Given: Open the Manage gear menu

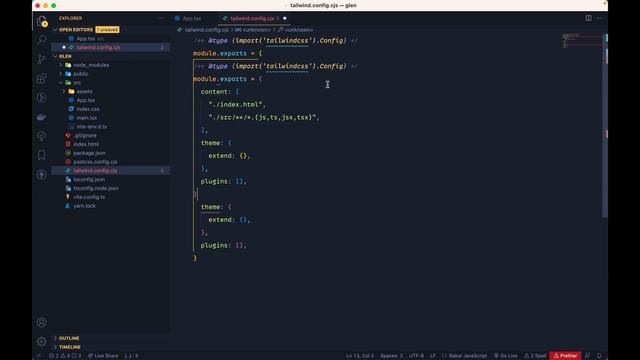Looking at the screenshot, I should coord(41,341).
